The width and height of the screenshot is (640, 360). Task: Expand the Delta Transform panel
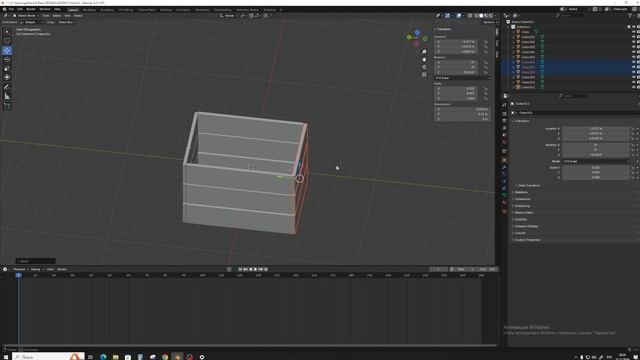click(529, 186)
